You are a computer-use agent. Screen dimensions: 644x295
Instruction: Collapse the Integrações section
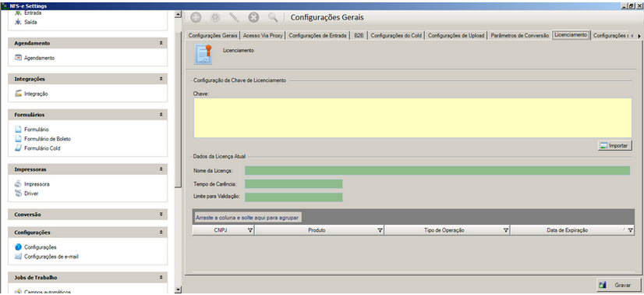point(161,79)
